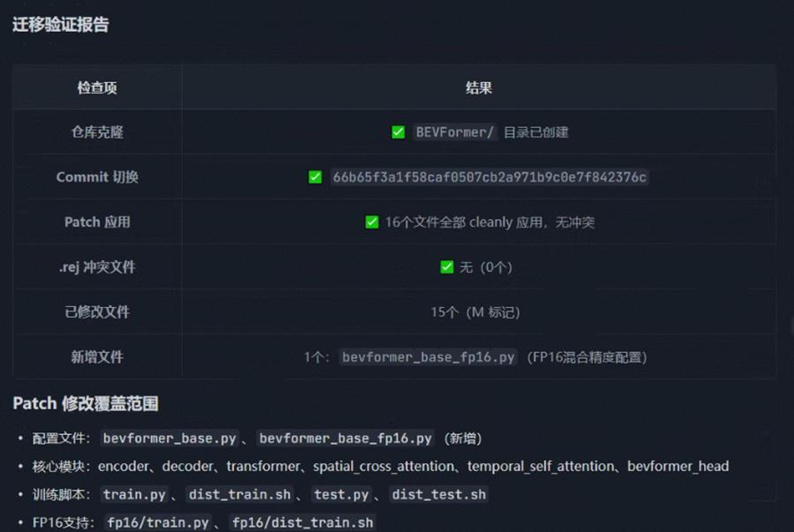Click the green checkmark in the Patch 应用 row

click(371, 221)
